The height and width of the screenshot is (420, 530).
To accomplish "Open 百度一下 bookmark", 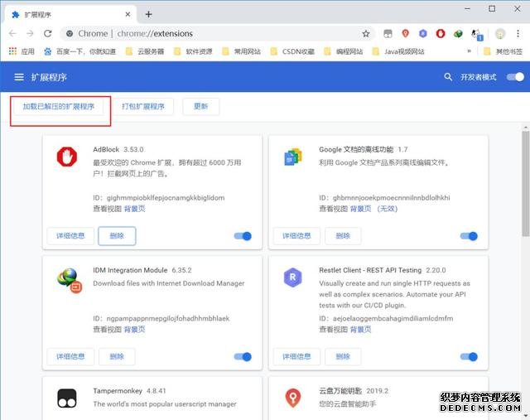I will 79,51.
